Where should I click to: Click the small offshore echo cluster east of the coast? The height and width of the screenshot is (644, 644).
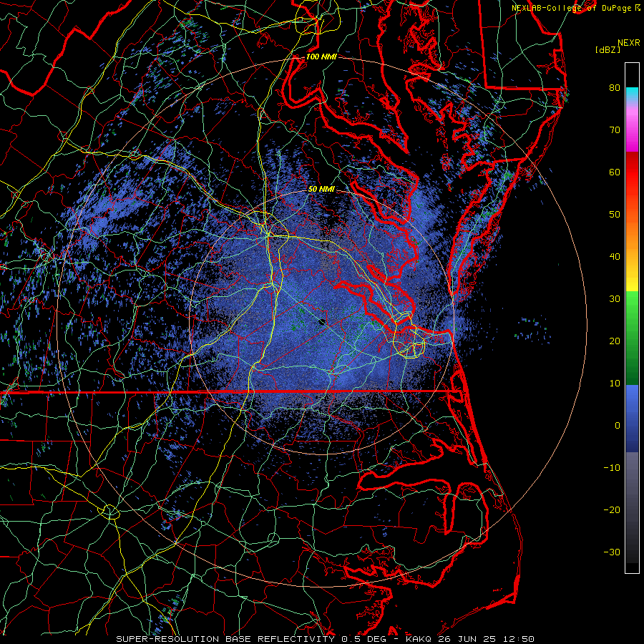tap(532, 330)
